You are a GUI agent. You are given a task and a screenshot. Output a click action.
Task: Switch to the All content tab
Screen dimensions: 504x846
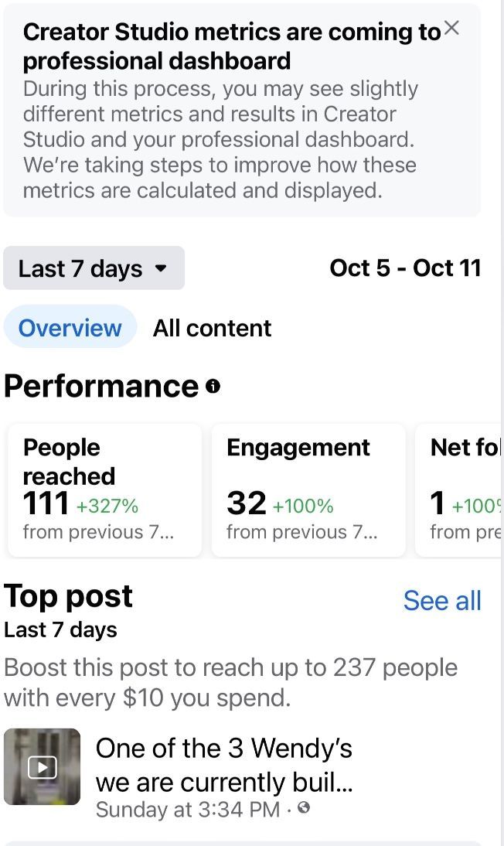212,328
